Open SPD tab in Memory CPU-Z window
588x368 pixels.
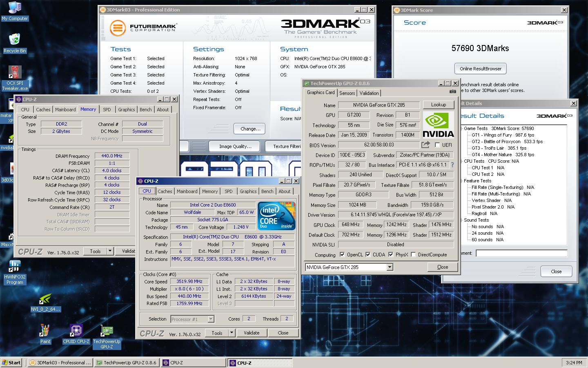[107, 110]
